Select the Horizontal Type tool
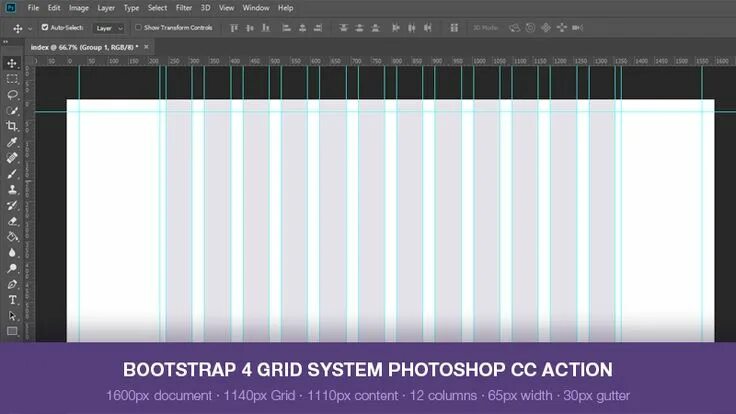This screenshot has width=736, height=414. (x=12, y=300)
